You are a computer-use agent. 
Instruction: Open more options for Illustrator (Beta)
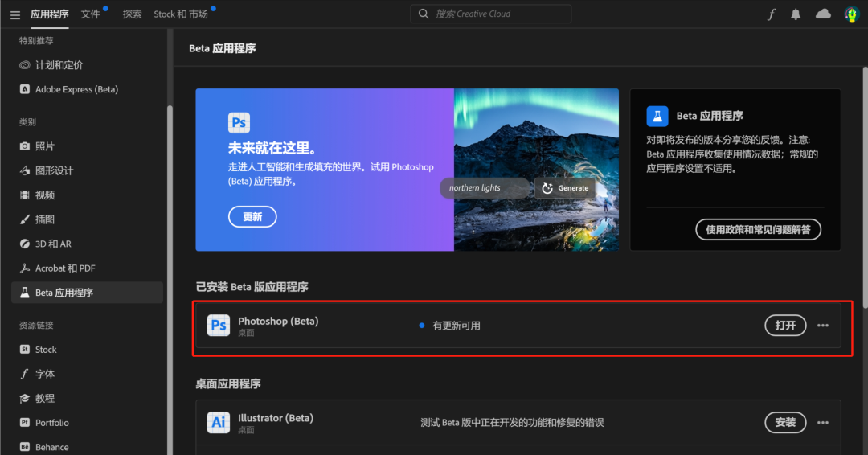tap(823, 422)
